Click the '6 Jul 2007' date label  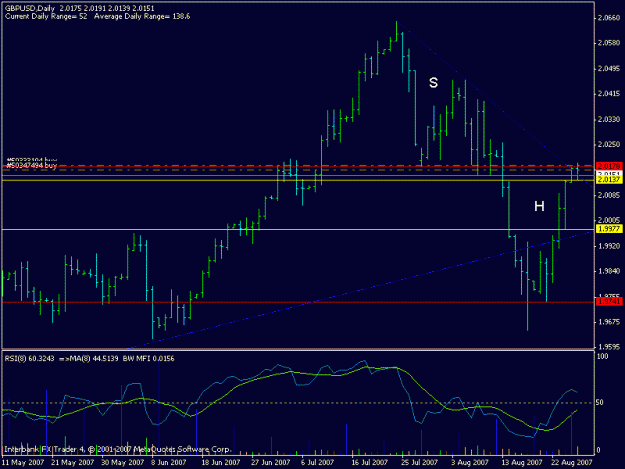tap(317, 462)
